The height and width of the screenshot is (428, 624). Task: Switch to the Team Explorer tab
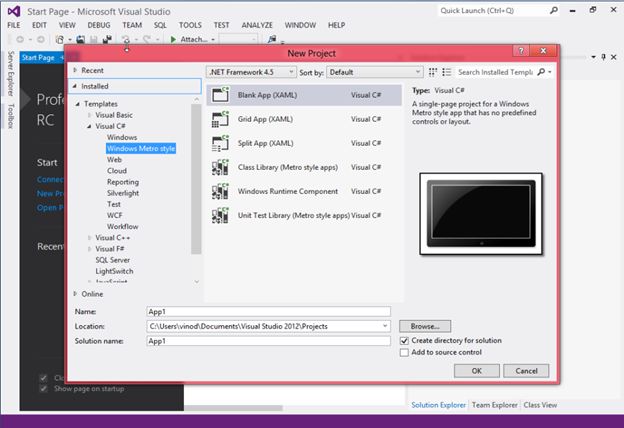pos(495,405)
